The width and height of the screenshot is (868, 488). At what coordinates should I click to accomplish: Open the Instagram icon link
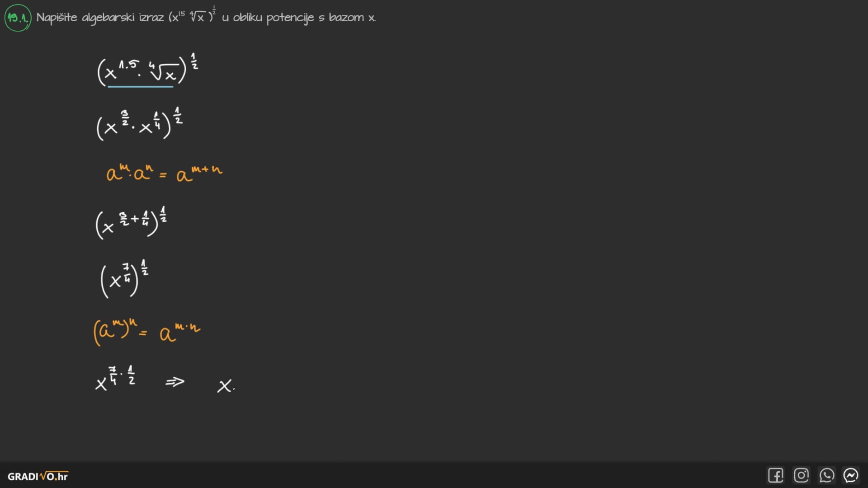(801, 475)
